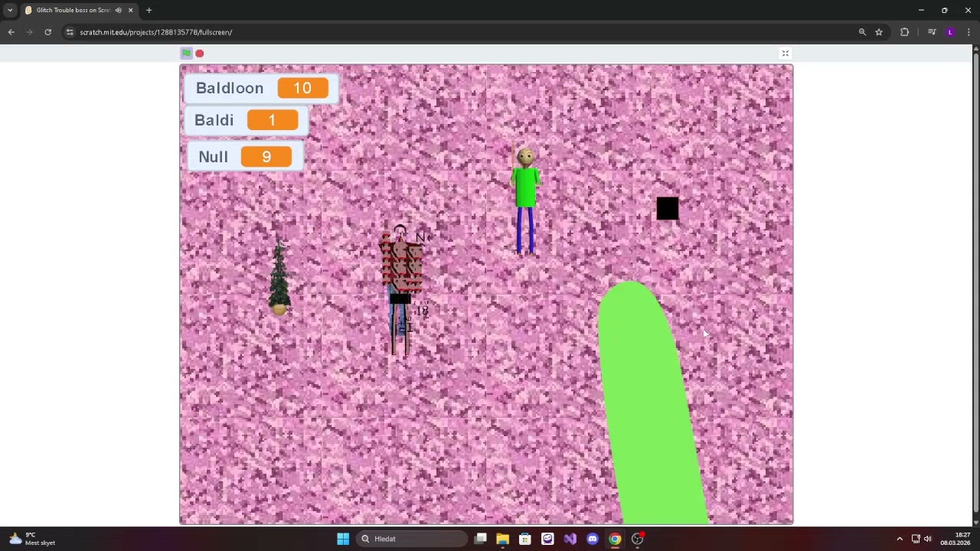Switch to Chrome in the taskbar
The height and width of the screenshot is (551, 980).
pos(615,539)
